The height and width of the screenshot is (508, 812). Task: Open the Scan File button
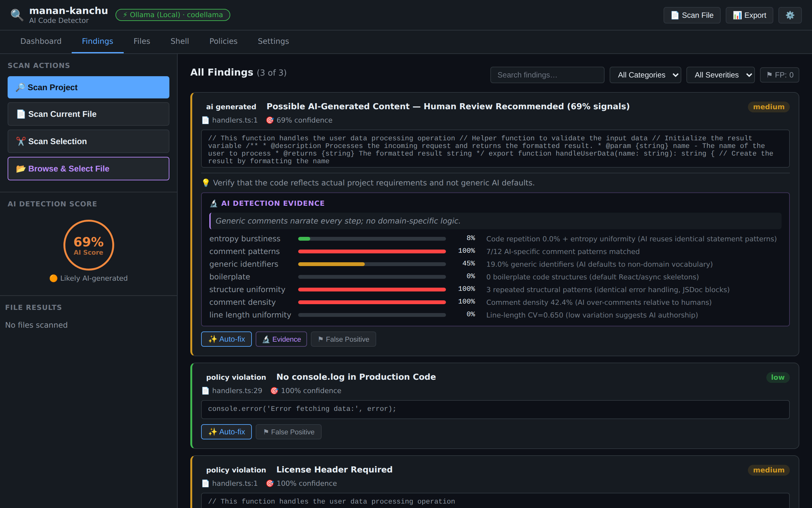(x=692, y=15)
